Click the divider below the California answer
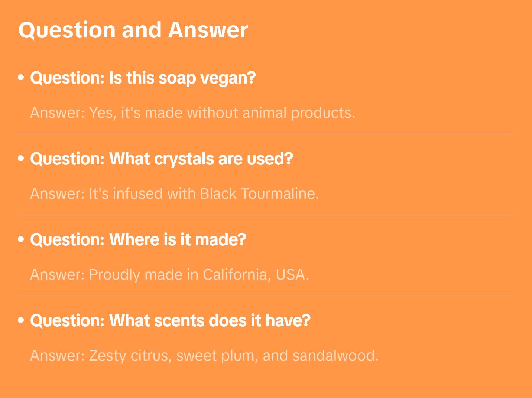 pyautogui.click(x=266, y=296)
